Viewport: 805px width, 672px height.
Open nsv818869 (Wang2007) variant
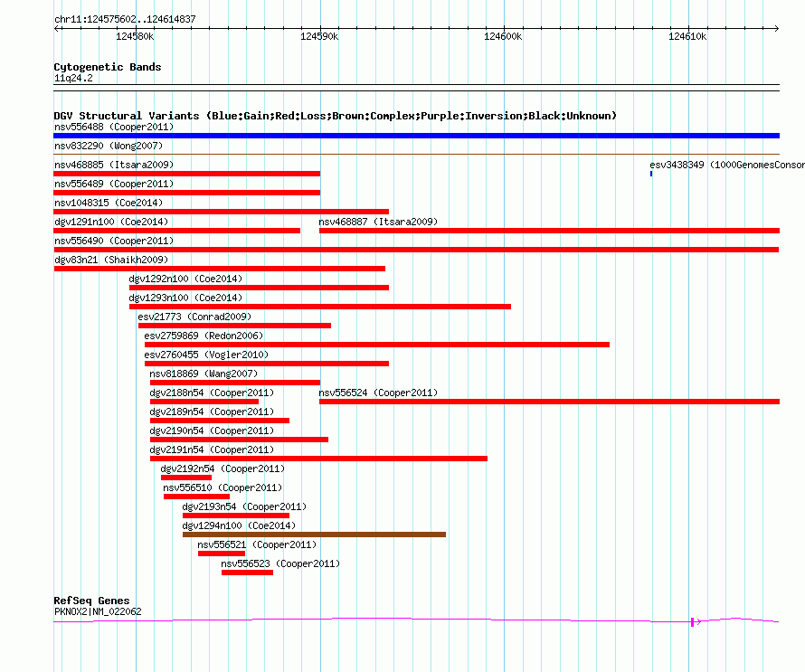204,374
